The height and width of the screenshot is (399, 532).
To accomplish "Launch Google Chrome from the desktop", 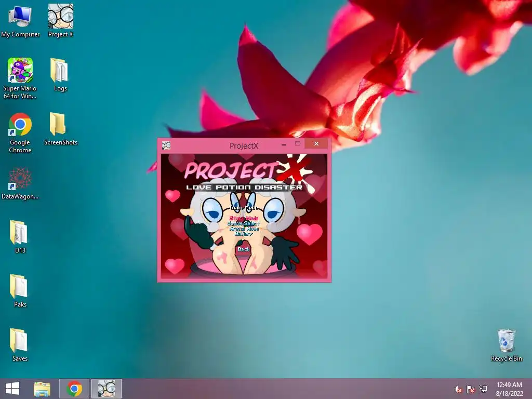I will [x=20, y=132].
